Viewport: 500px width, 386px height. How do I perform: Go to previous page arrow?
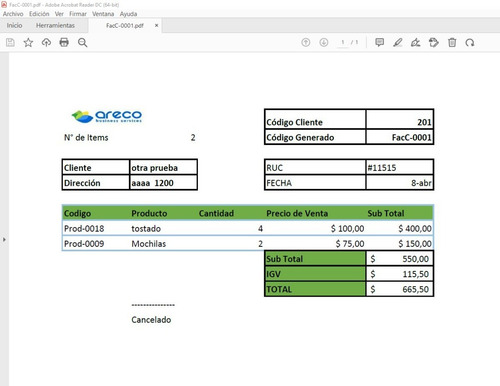[x=306, y=43]
